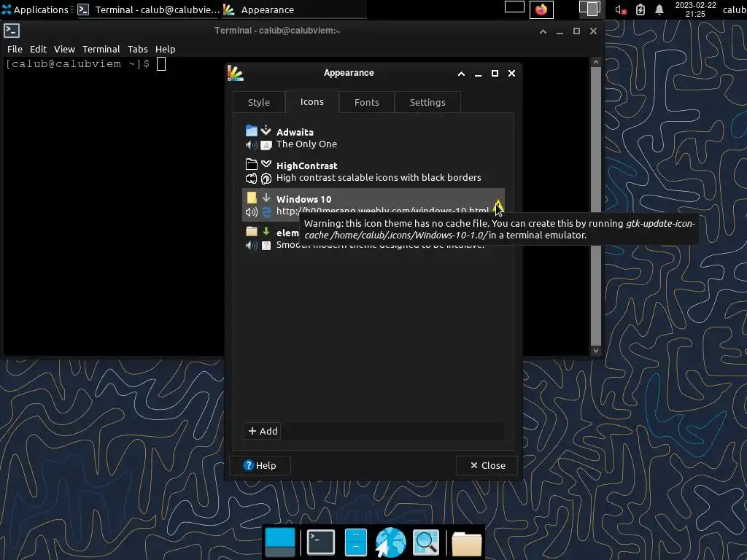
Task: Open the Tabs menu in Terminal
Action: click(138, 49)
